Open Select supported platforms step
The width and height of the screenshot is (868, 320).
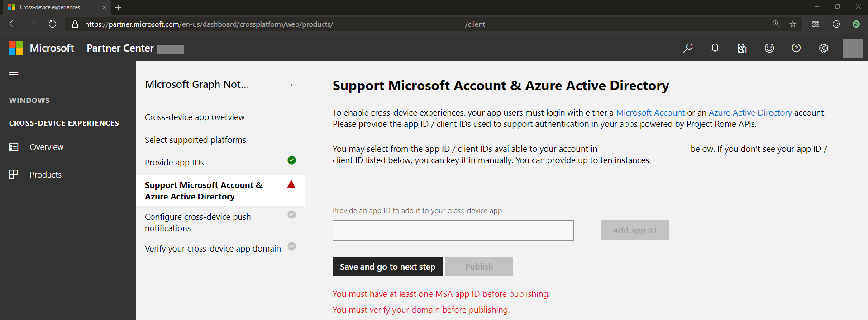[x=196, y=140]
